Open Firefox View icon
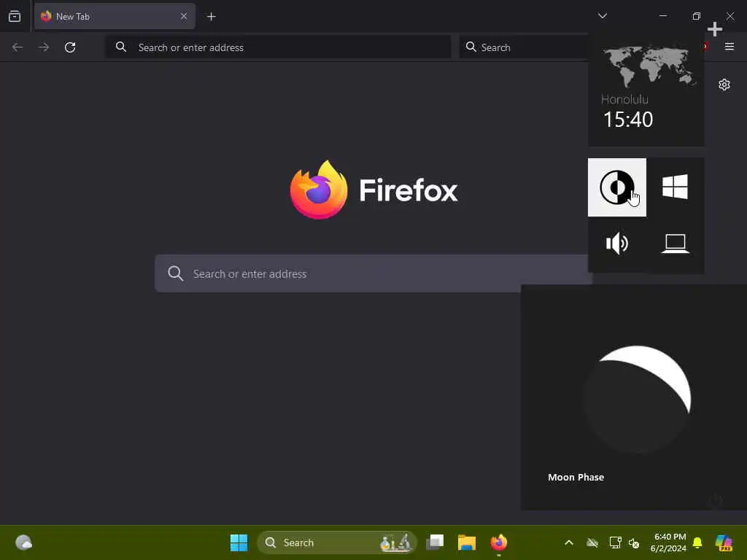Screen dimensions: 747x560 tap(15, 16)
